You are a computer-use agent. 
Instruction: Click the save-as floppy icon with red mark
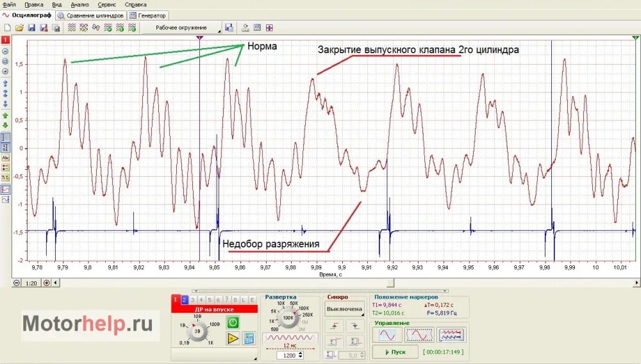(x=44, y=28)
